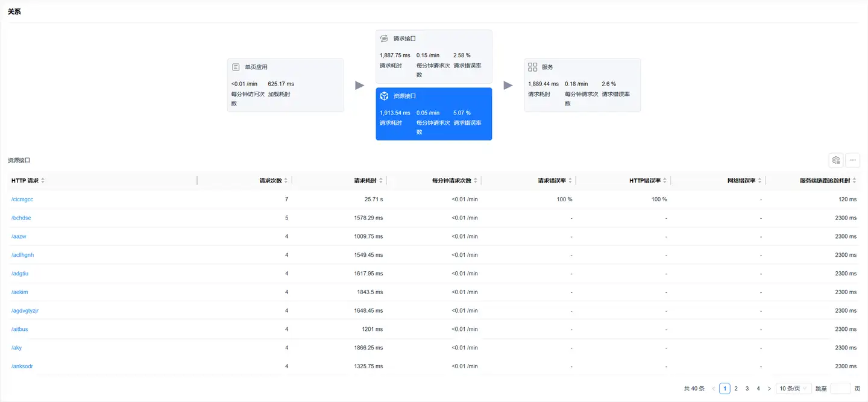The height and width of the screenshot is (402, 868).
Task: Jump to page 4 in pagination
Action: pos(758,389)
